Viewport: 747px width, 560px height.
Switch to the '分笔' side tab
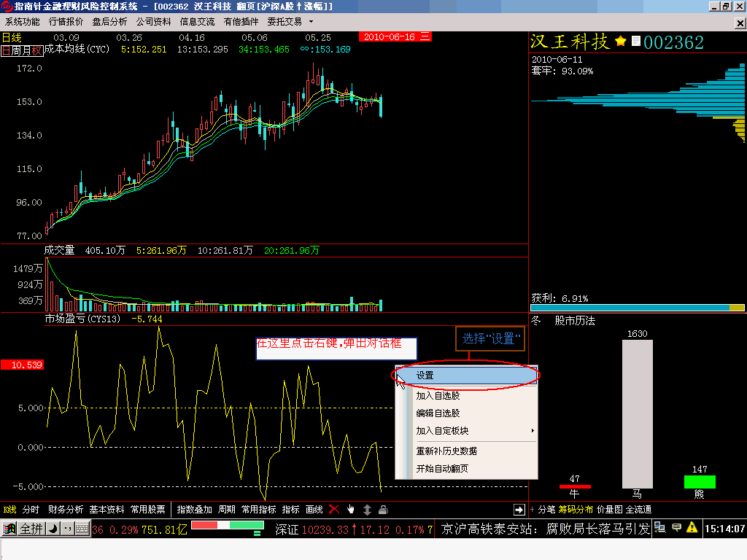pyautogui.click(x=546, y=510)
